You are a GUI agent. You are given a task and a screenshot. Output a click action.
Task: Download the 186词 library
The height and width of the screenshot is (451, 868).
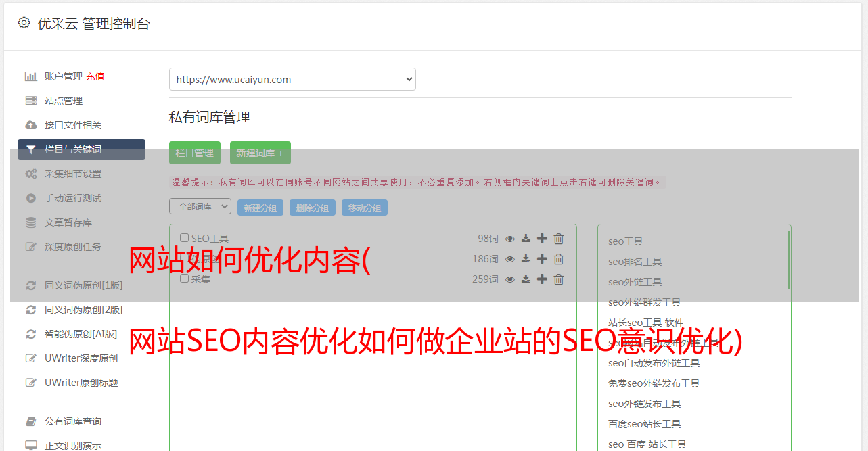pos(526,259)
